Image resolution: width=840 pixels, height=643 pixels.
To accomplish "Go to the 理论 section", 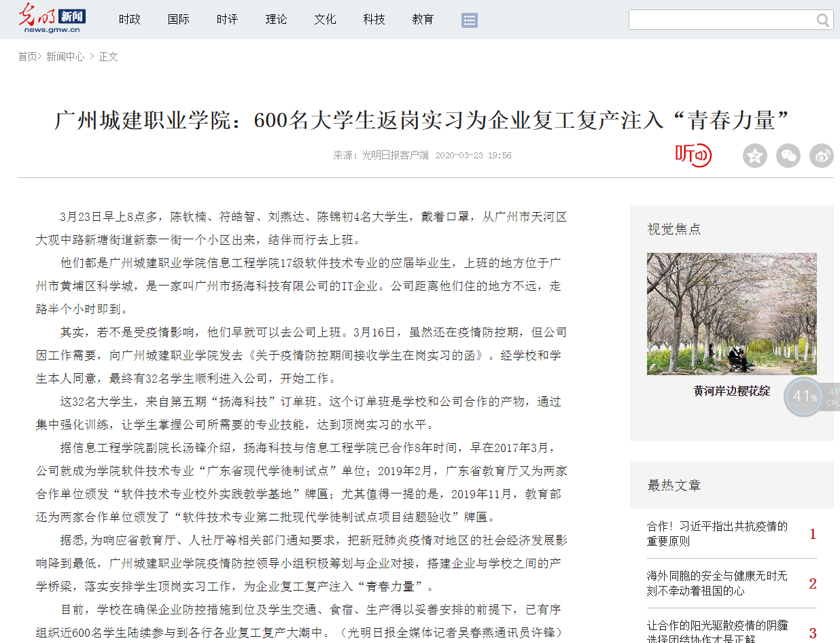I will point(276,19).
